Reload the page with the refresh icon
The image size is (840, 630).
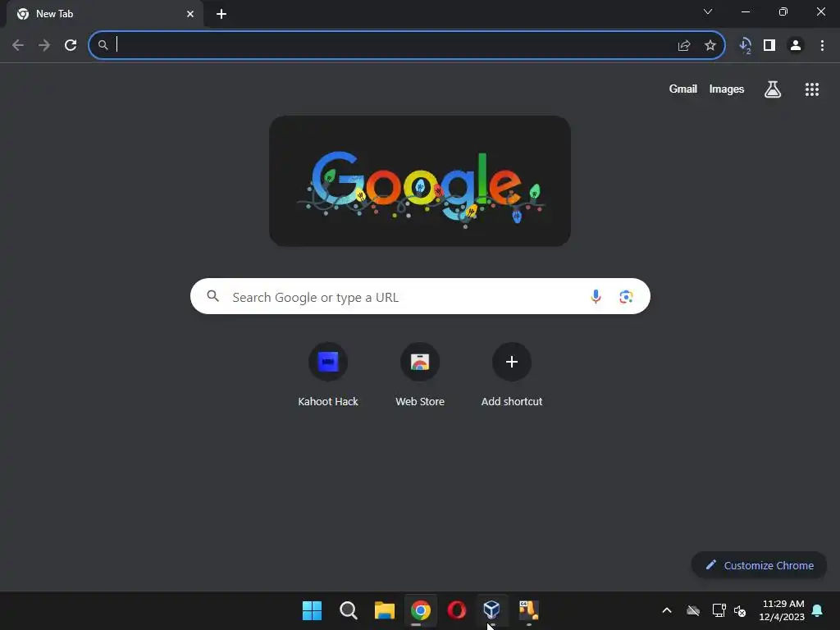pos(71,46)
